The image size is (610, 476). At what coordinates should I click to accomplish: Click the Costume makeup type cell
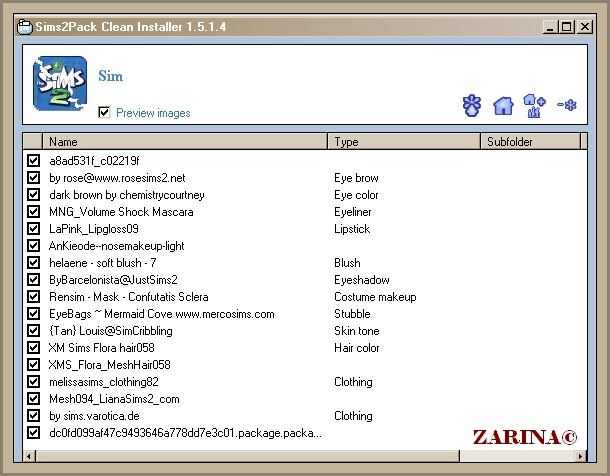pos(375,297)
